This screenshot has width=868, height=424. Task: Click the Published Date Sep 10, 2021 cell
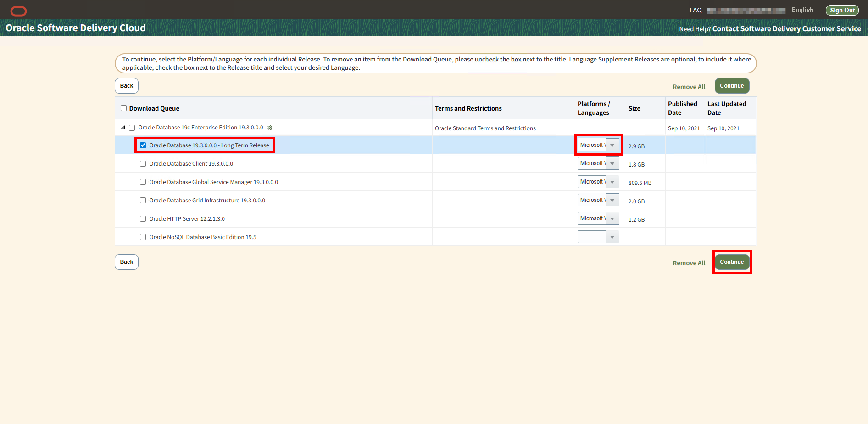(684, 128)
